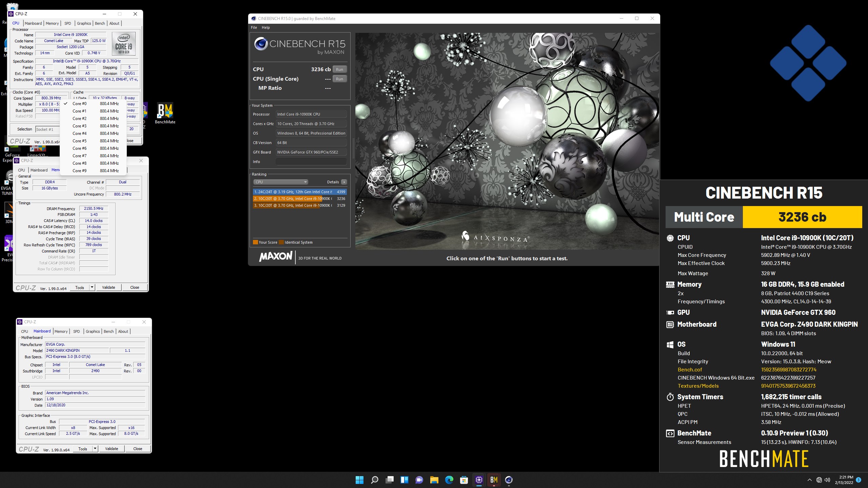The width and height of the screenshot is (868, 488).
Task: Run the CPU multi-core test
Action: tap(339, 69)
